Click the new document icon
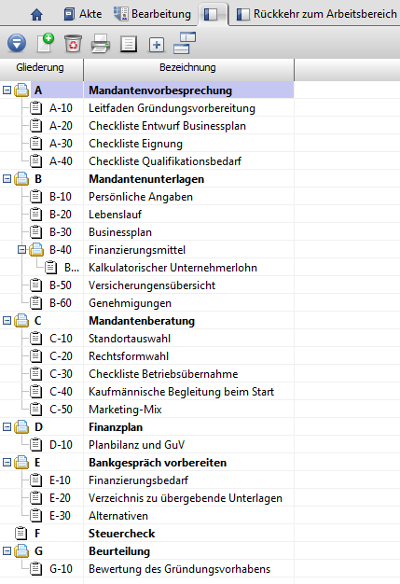 tap(45, 42)
